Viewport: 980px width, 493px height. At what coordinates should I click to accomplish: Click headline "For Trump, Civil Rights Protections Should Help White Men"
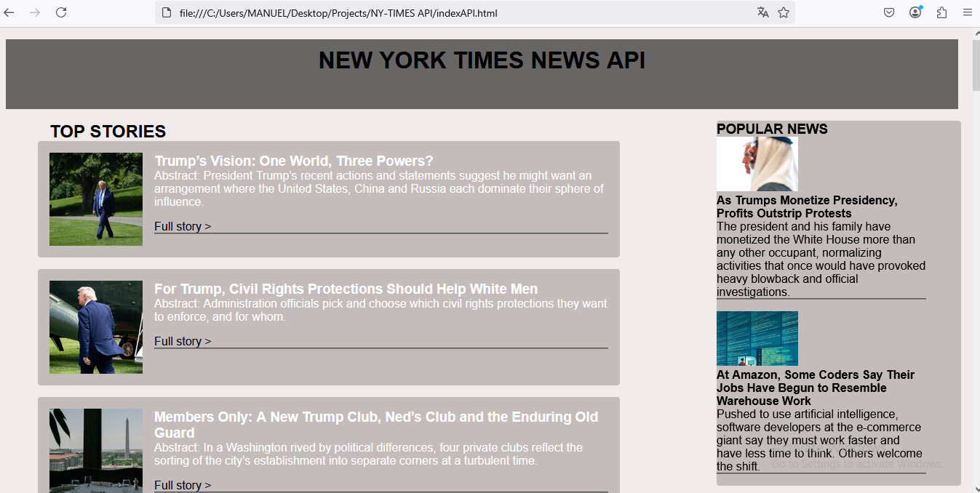click(346, 289)
